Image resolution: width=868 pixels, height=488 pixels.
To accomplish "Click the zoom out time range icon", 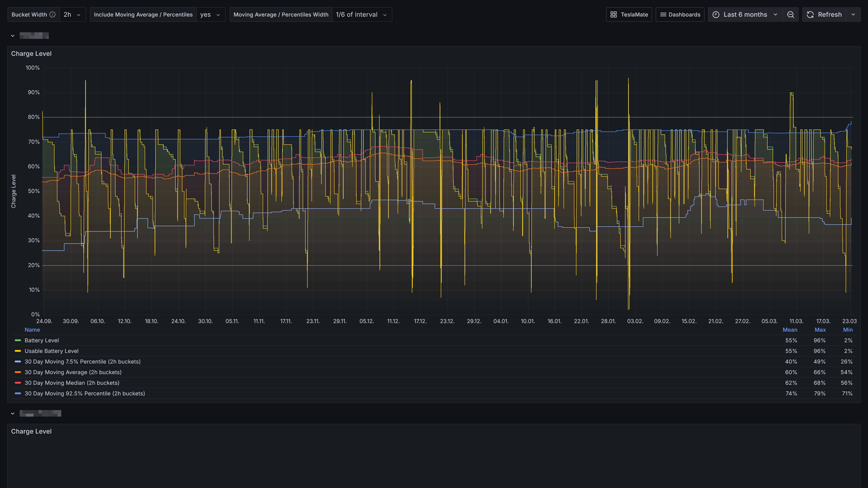I will coord(790,14).
